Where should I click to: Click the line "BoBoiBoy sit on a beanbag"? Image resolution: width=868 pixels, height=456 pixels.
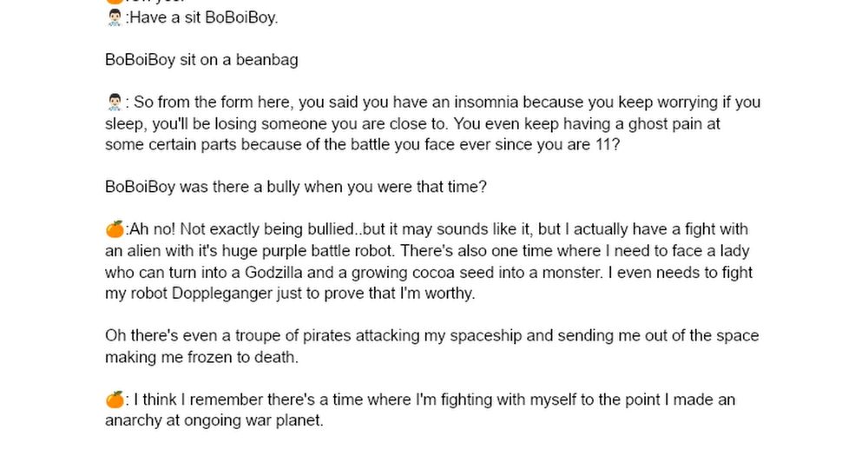tap(201, 60)
